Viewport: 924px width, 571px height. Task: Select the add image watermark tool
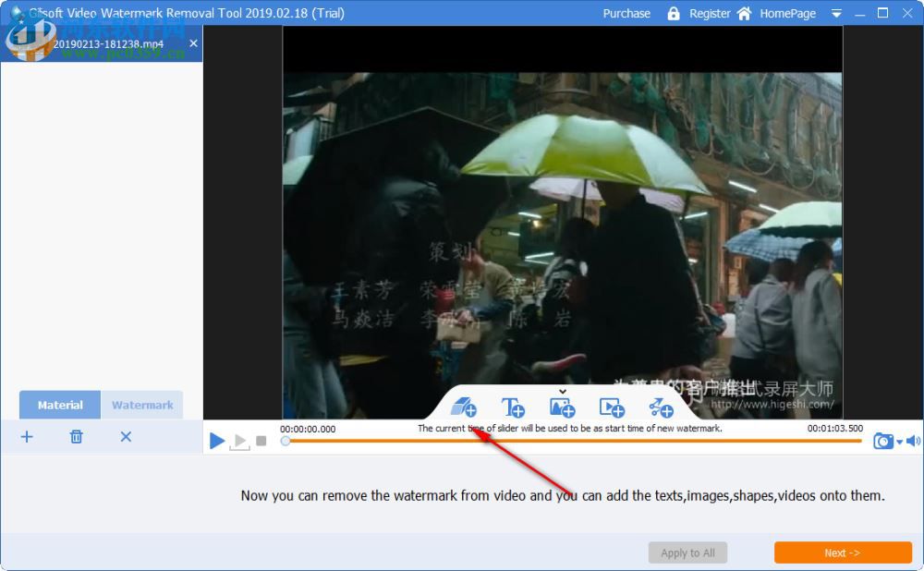tap(562, 409)
